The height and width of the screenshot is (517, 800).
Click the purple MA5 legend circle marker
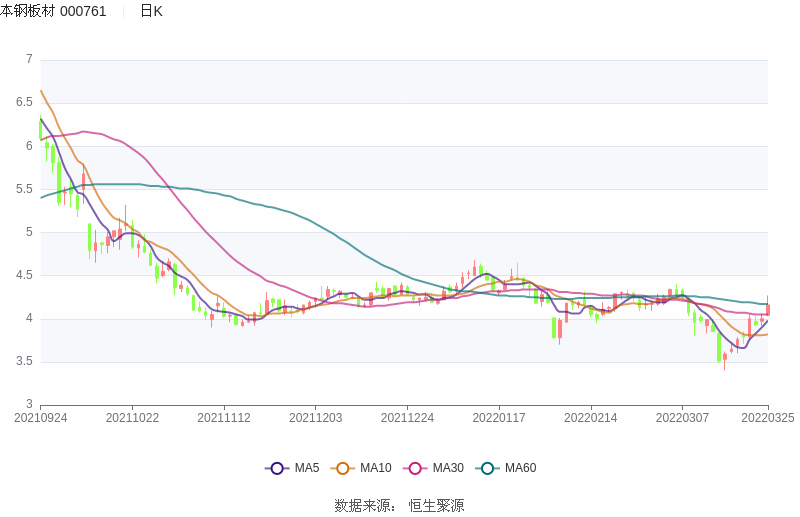click(x=277, y=468)
